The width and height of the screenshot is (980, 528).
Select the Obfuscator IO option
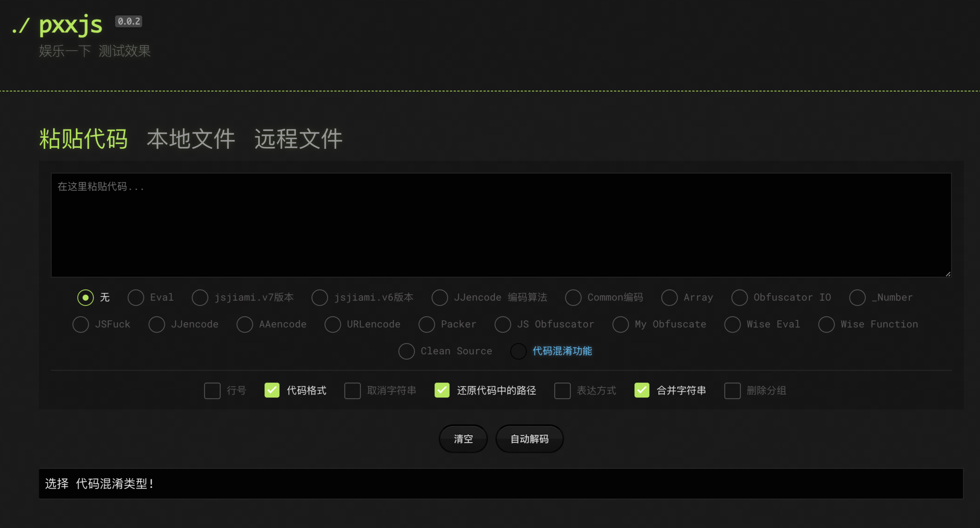[739, 298]
